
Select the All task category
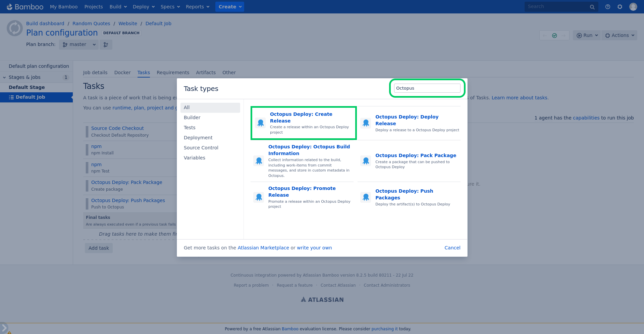pos(210,108)
